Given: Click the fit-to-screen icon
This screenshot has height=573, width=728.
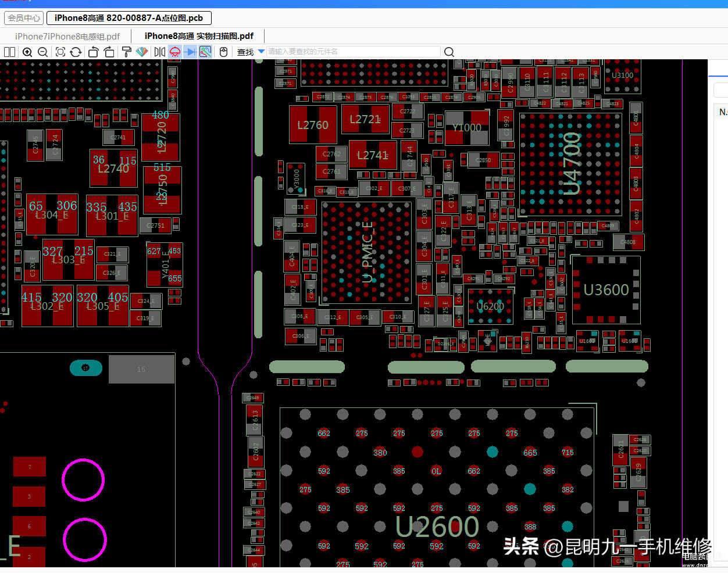Looking at the screenshot, I should (x=60, y=52).
